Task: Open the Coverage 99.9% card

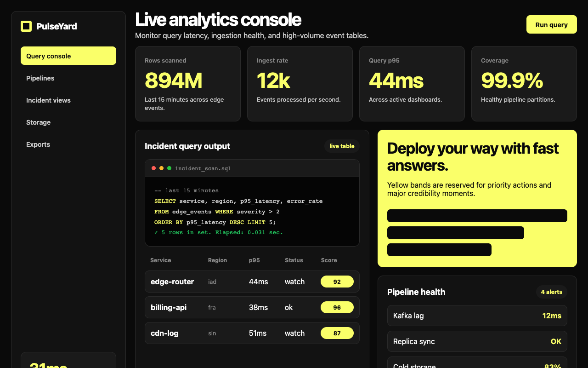Action: pyautogui.click(x=524, y=84)
